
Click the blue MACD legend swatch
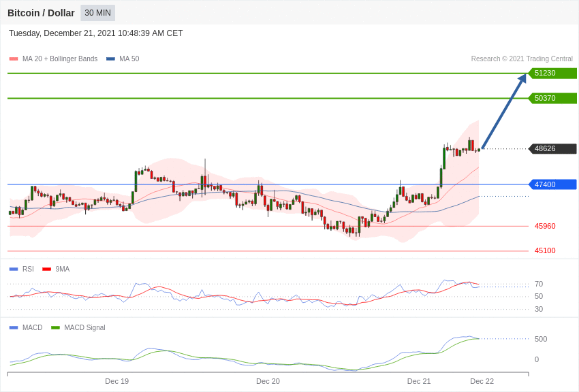tap(14, 328)
